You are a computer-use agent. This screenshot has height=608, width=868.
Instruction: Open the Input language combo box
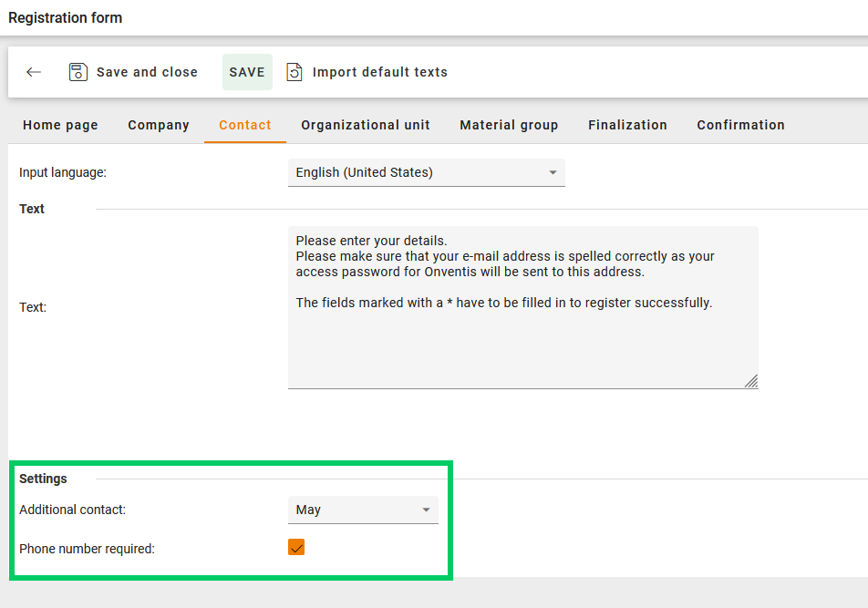[x=426, y=172]
